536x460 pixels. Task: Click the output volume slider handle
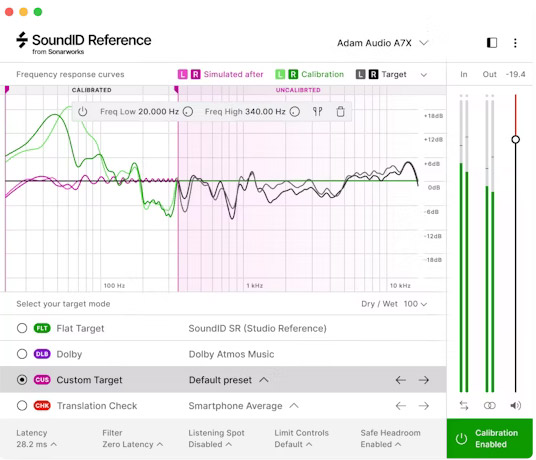[x=515, y=139]
